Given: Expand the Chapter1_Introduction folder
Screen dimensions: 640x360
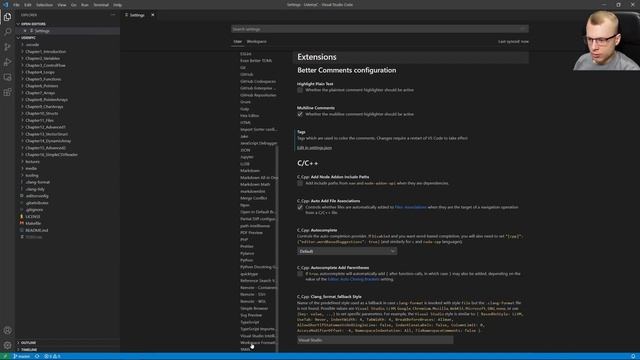Looking at the screenshot, I should tap(45, 51).
